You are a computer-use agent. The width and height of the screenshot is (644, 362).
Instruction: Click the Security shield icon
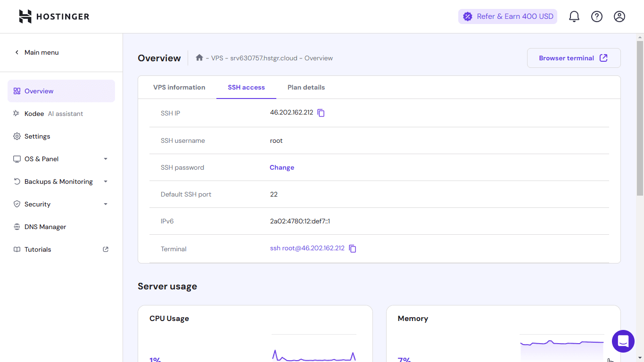(x=17, y=204)
